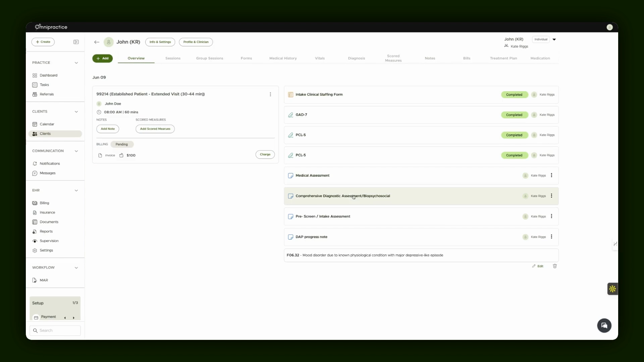Open the invoice document icon
644x362 pixels.
100,155
